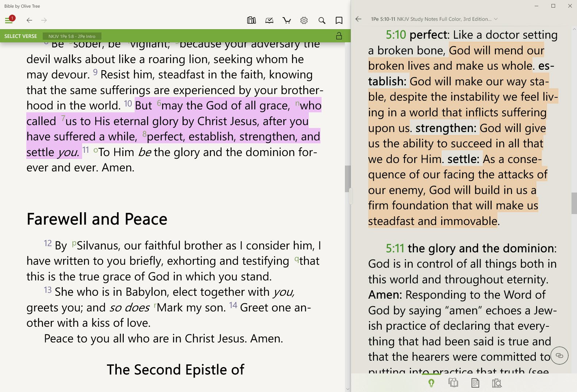
Task: Toggle the link sync circle button
Action: click(559, 356)
